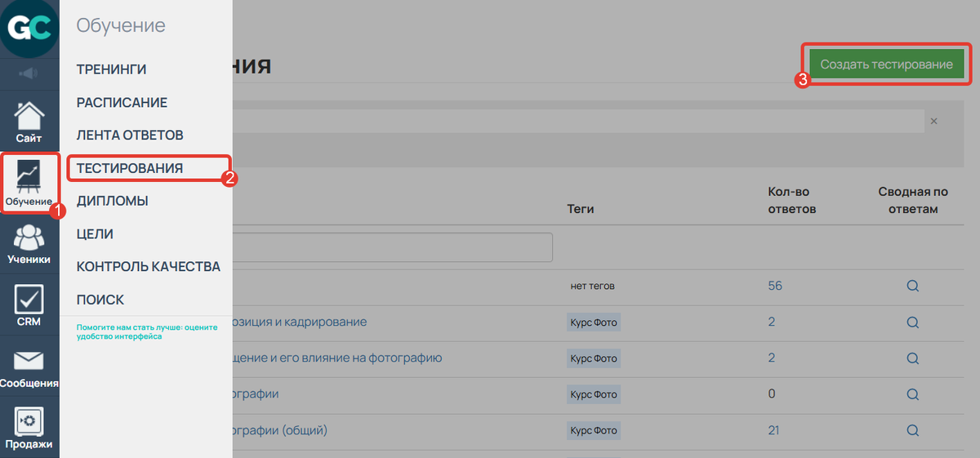Open КОНТРОЛЬ КАЧЕСТВА menu item

(148, 267)
